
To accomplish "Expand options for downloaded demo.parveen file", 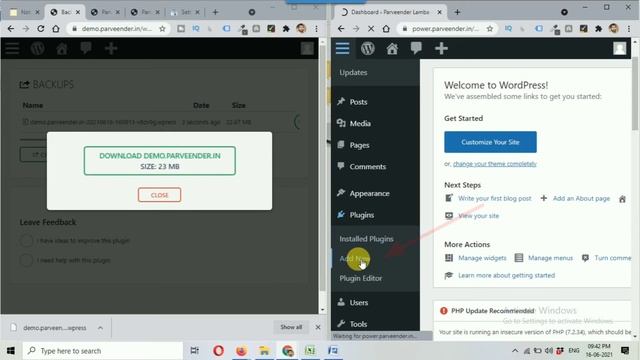I will pyautogui.click(x=100, y=328).
